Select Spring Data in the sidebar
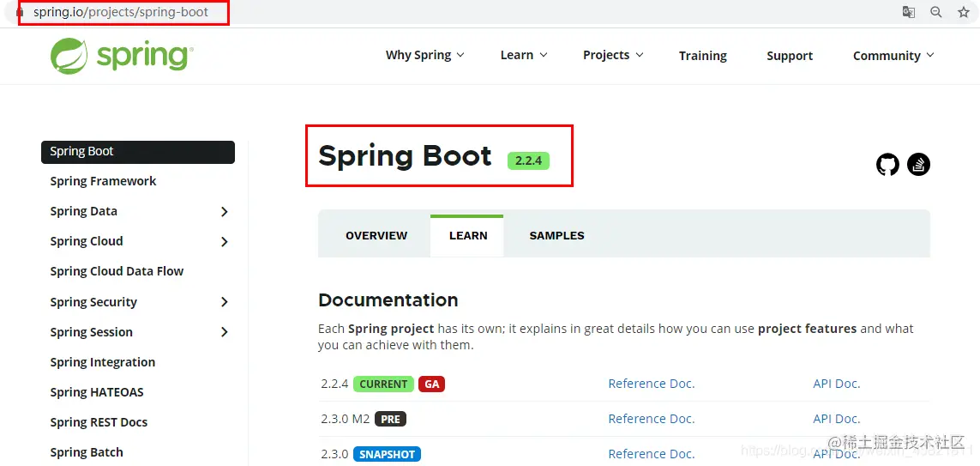This screenshot has width=980, height=466. point(84,211)
